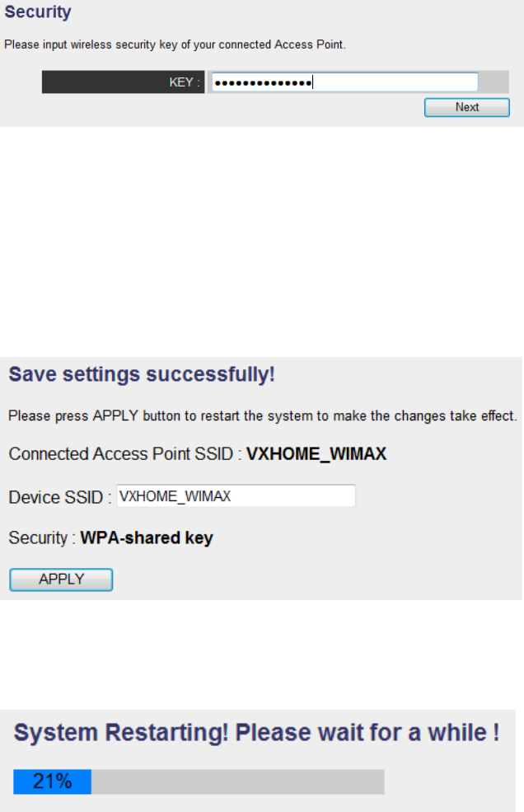Click the bold VXHOME_WIMAX access point name
The image size is (524, 812).
pyautogui.click(x=316, y=454)
